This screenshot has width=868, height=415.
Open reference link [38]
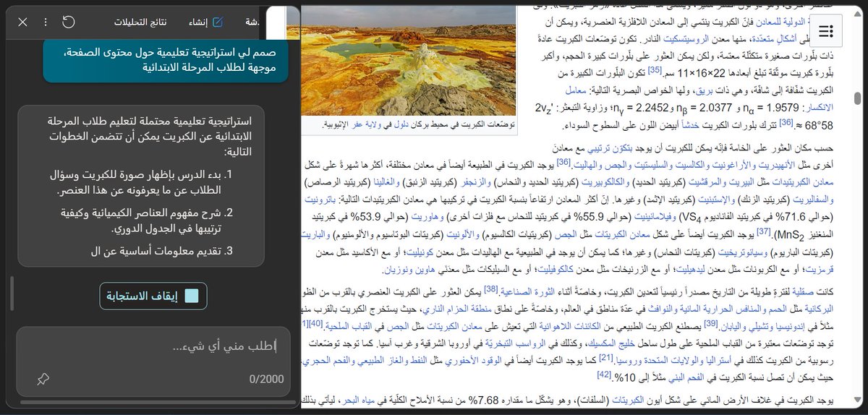click(491, 288)
